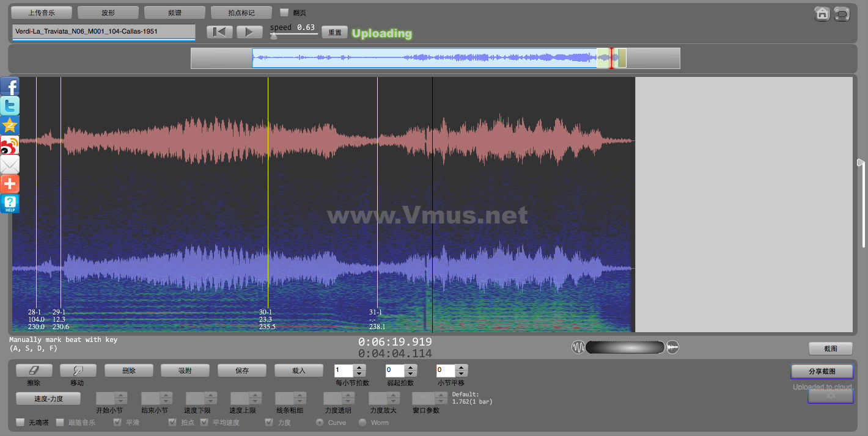Share via the Weibo icon
The image size is (868, 436).
pos(10,145)
